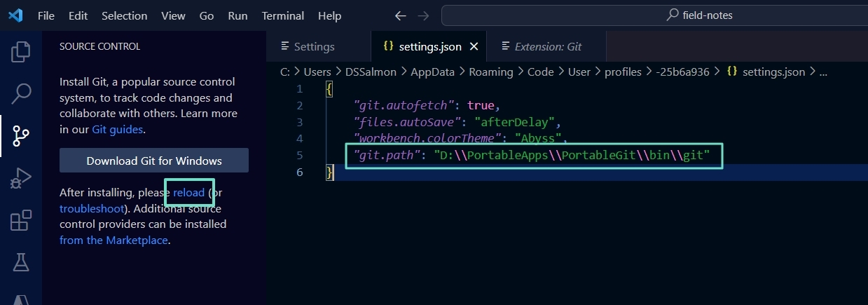This screenshot has height=305, width=868.
Task: Click Download Git for Windows button
Action: click(x=154, y=161)
